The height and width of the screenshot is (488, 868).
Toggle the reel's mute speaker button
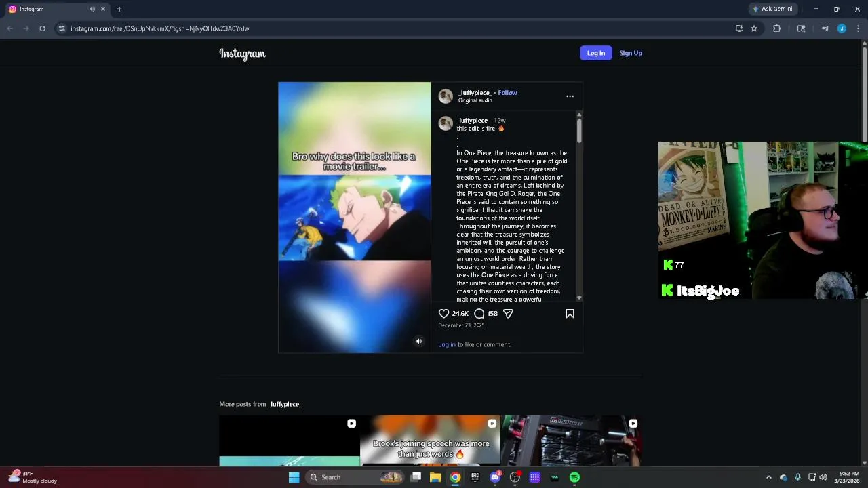[418, 341]
